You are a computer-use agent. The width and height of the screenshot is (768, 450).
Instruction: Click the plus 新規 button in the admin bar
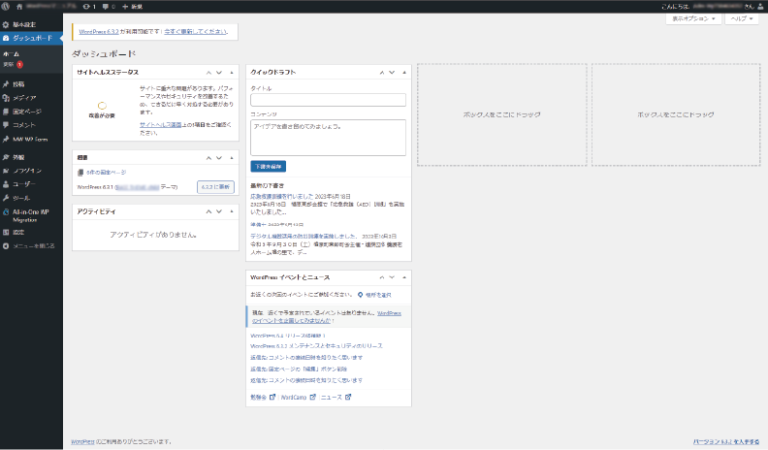click(x=130, y=6)
